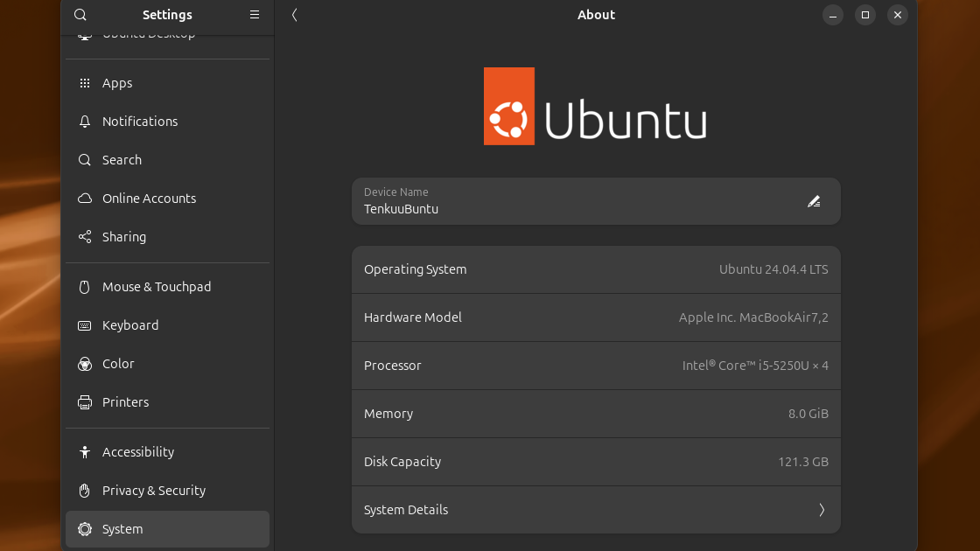Click the Notifications bell icon
The image size is (980, 551).
(85, 122)
